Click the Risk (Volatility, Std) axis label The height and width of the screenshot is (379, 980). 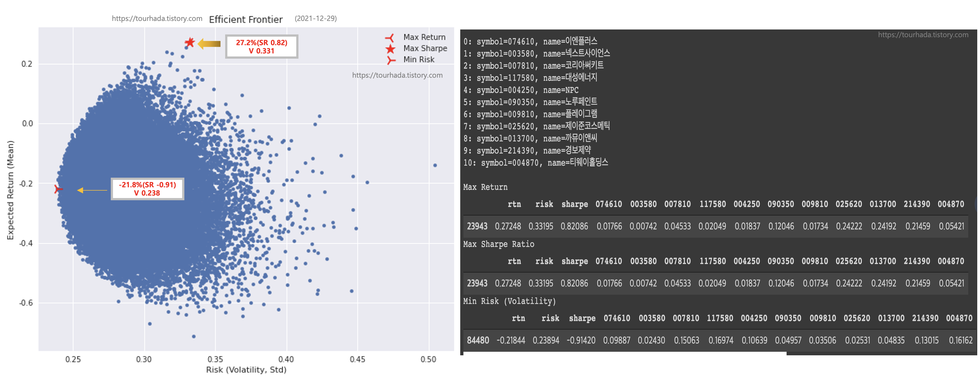[x=246, y=369]
